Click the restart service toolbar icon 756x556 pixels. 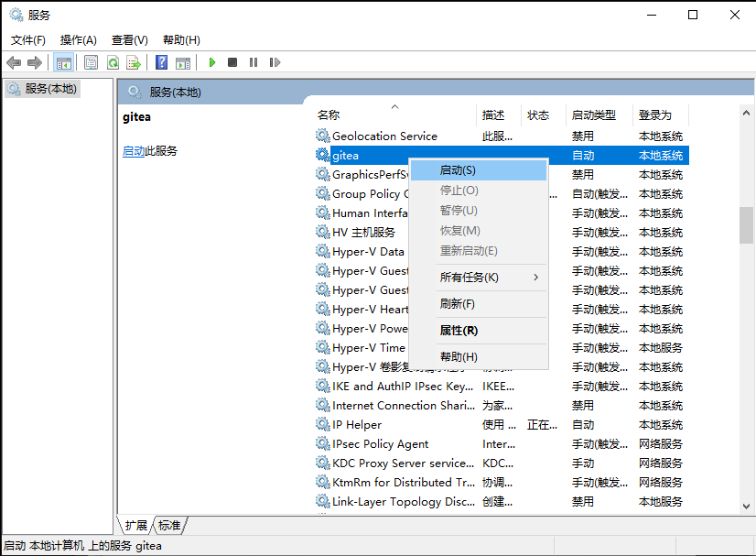pos(275,62)
